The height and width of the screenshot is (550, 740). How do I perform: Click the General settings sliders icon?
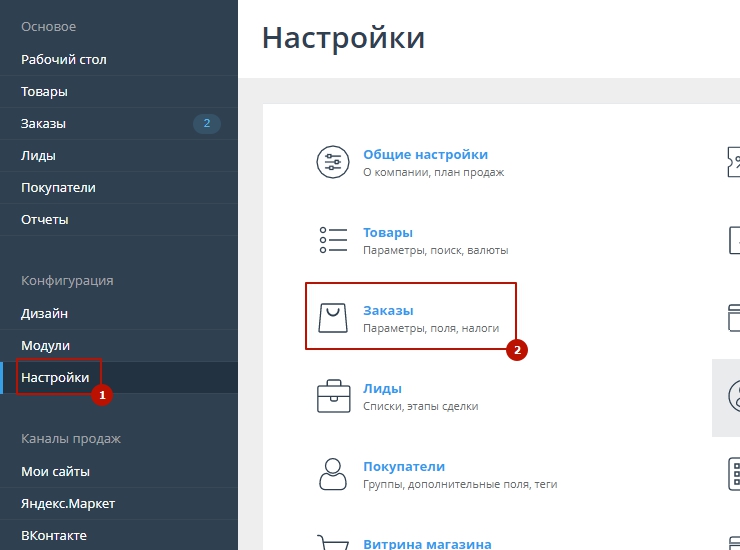(333, 162)
